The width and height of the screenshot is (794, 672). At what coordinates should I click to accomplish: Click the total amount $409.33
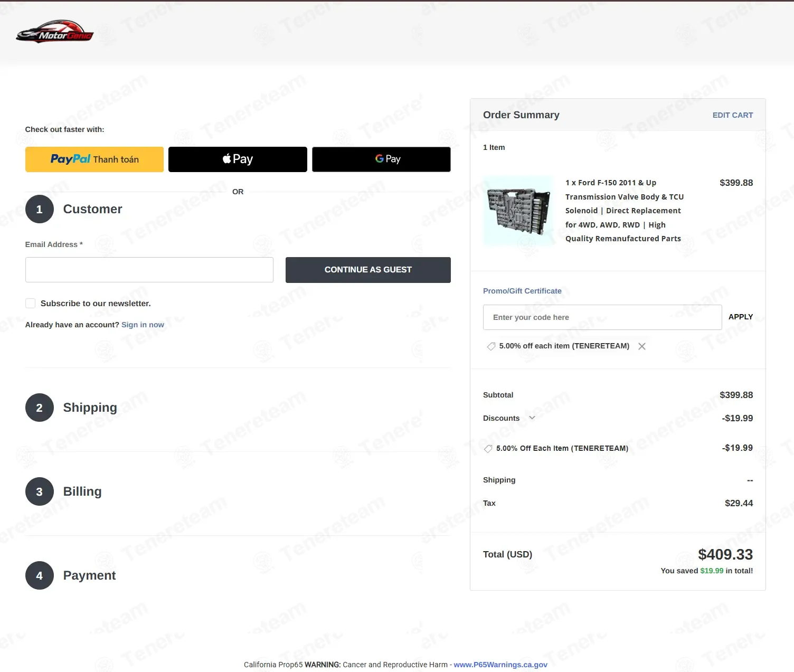725,554
